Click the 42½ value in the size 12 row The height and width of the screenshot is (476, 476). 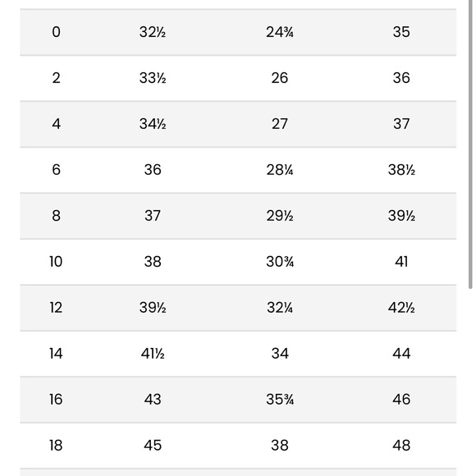401,308
